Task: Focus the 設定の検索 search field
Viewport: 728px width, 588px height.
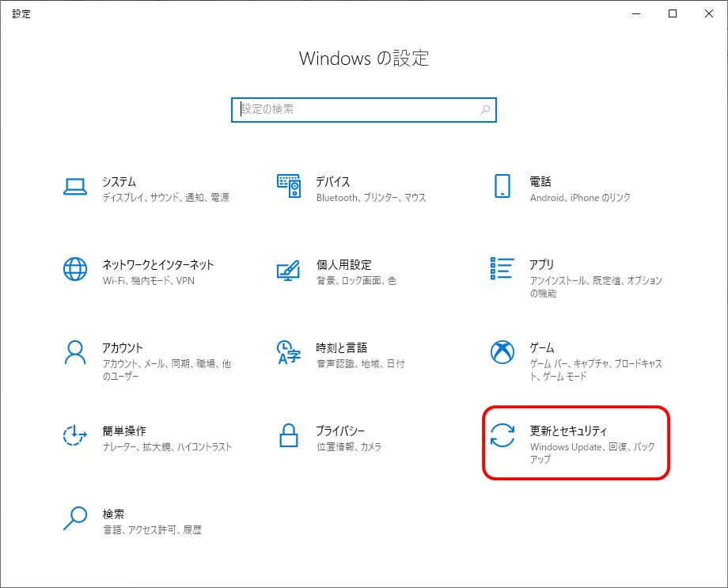Action: 364,110
